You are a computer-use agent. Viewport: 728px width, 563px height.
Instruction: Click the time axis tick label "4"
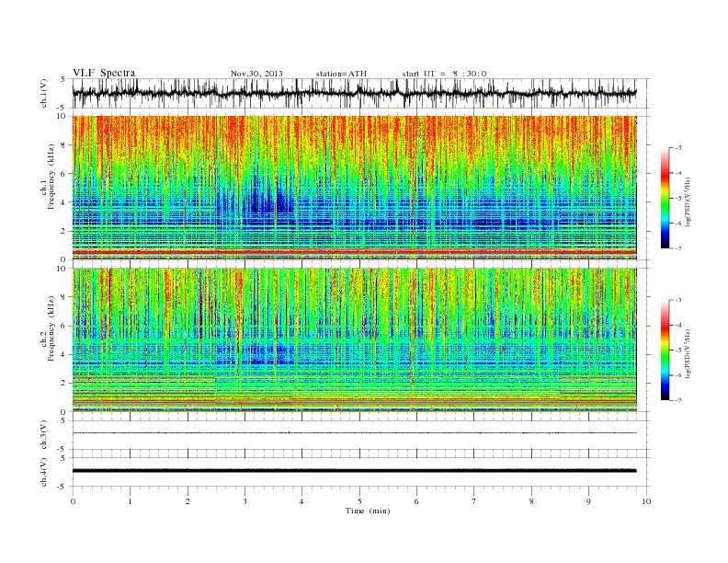301,501
